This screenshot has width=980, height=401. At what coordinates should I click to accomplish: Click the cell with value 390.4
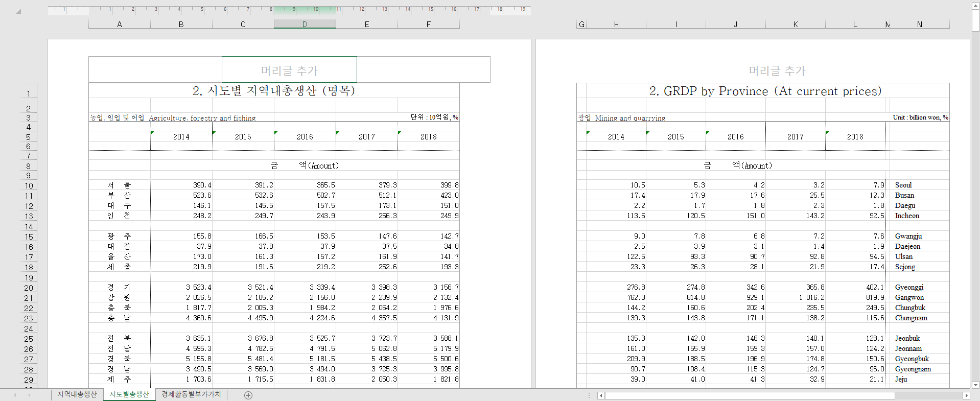click(x=181, y=185)
